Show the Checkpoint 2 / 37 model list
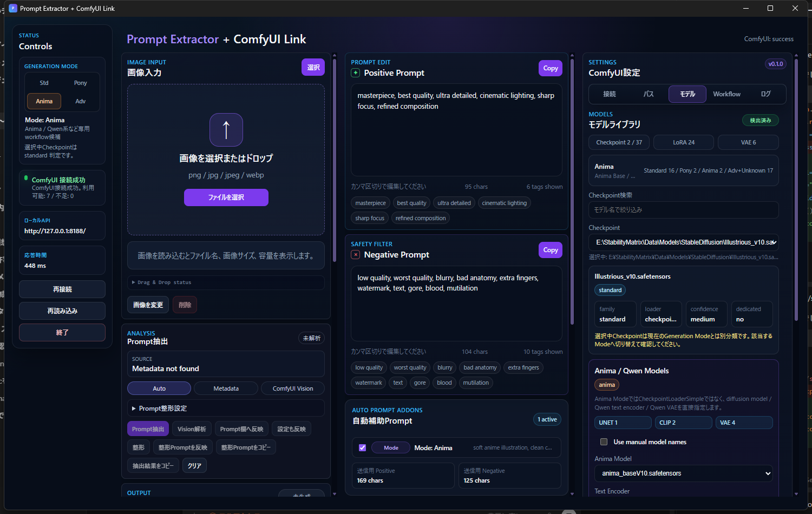Image resolution: width=812 pixels, height=514 pixels. [619, 142]
